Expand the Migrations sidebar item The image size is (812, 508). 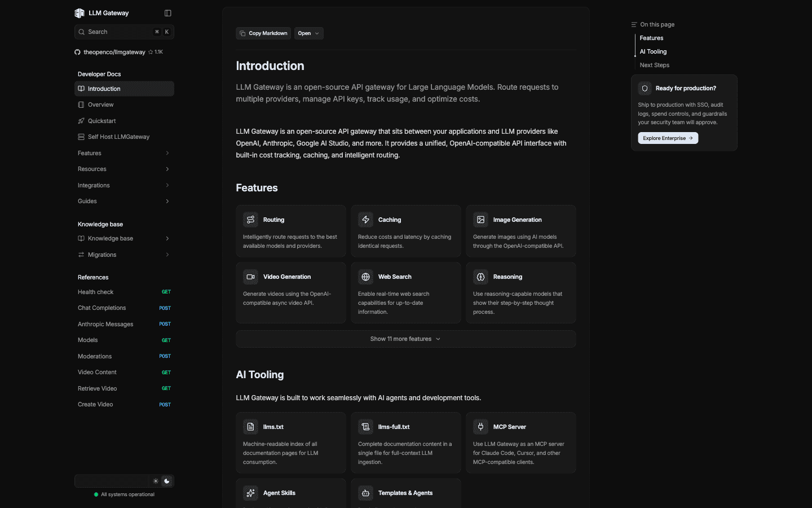[124, 255]
